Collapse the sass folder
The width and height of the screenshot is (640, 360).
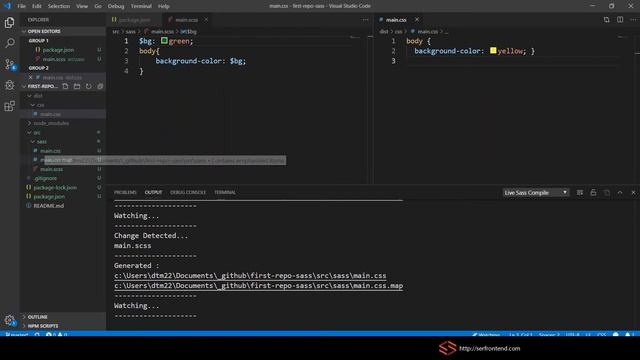pos(42,141)
